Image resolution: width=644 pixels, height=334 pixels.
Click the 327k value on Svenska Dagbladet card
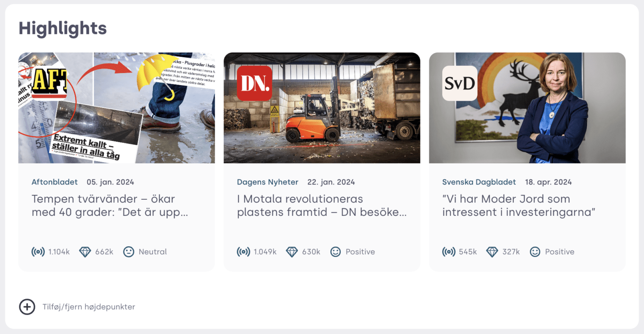pyautogui.click(x=511, y=252)
